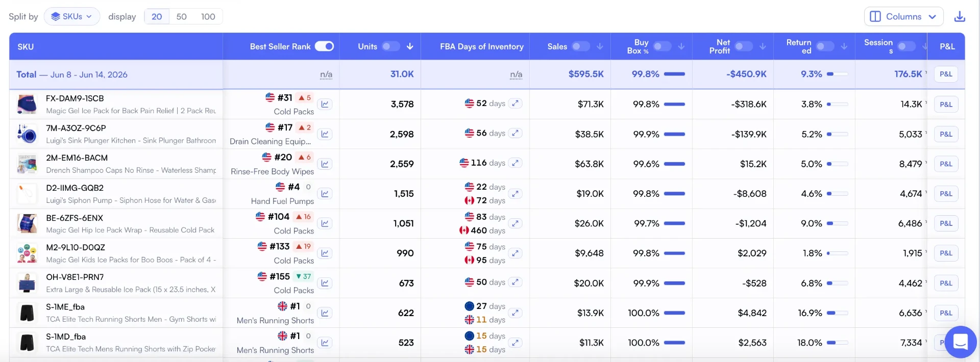980x362 pixels.
Task: Download the table with the export icon
Action: click(960, 16)
